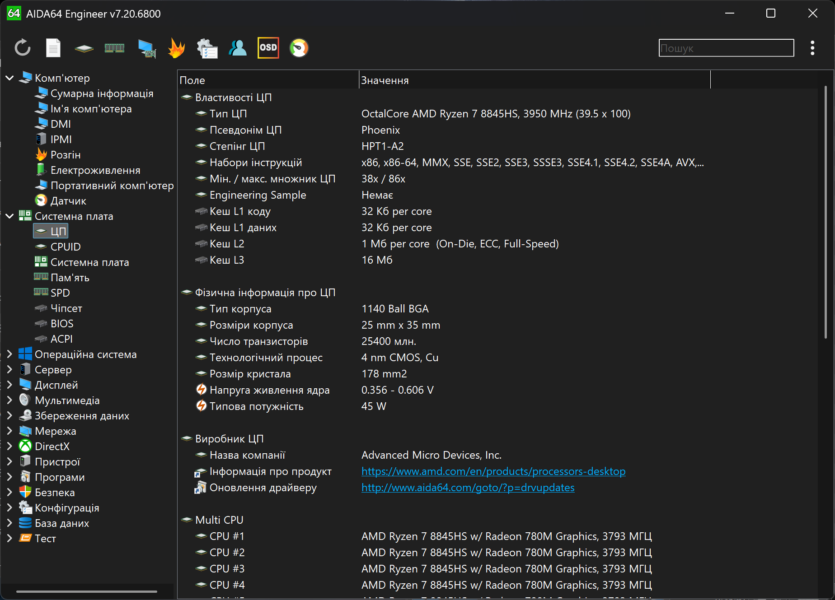
Task: Launch the flame stability test icon
Action: 177,48
